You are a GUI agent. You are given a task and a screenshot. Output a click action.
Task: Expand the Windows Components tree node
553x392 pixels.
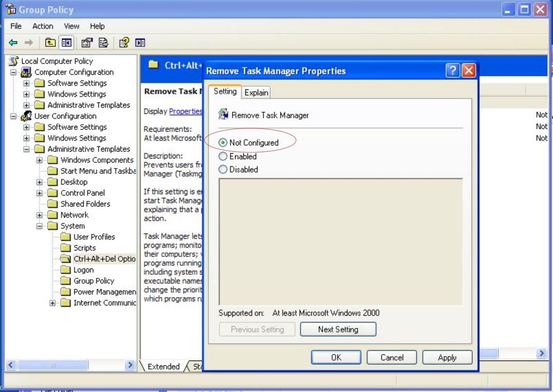tap(40, 160)
